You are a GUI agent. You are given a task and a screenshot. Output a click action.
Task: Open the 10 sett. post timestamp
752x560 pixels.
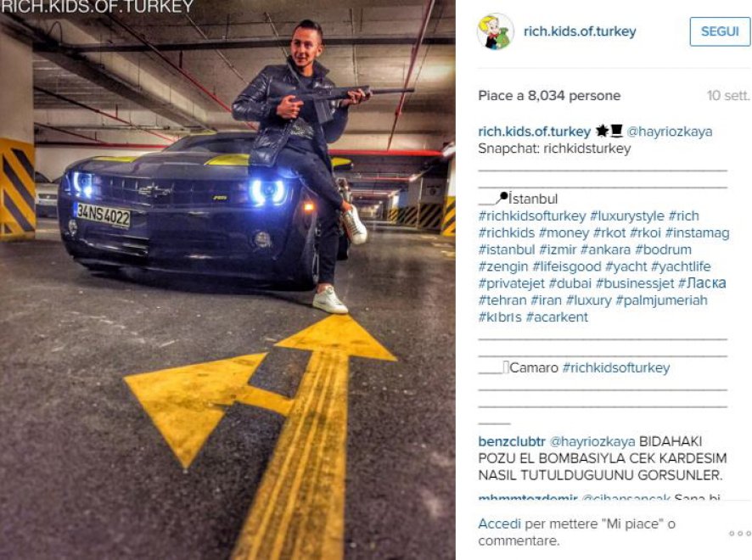[728, 95]
